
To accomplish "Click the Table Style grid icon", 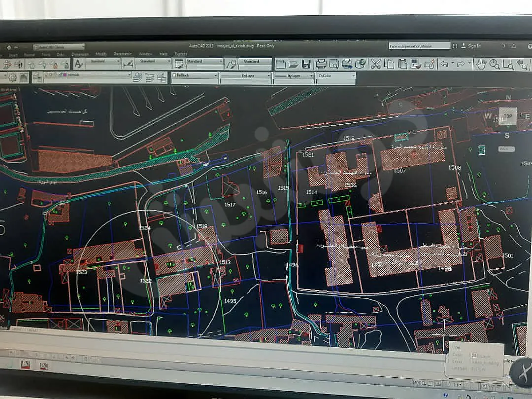I will click(179, 64).
